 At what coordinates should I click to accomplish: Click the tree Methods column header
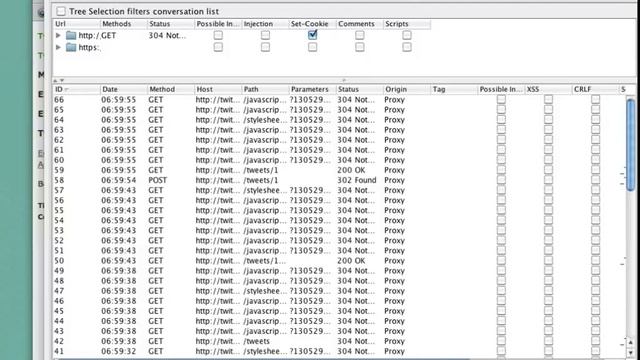124,24
